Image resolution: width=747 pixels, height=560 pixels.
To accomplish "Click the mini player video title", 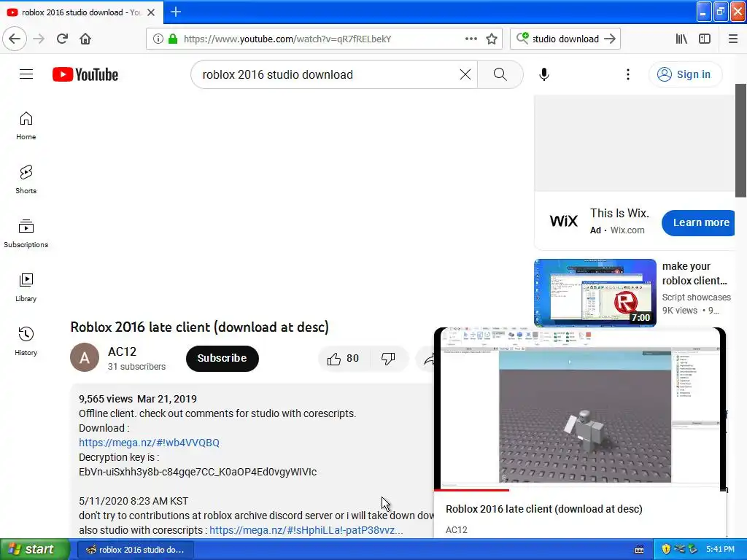I will point(544,509).
